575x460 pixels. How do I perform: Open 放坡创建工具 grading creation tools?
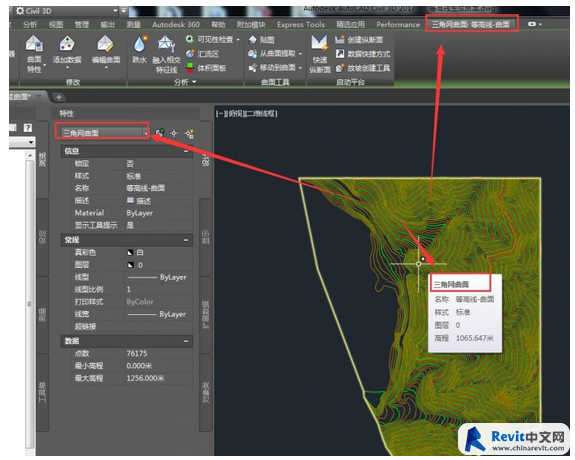click(363, 68)
